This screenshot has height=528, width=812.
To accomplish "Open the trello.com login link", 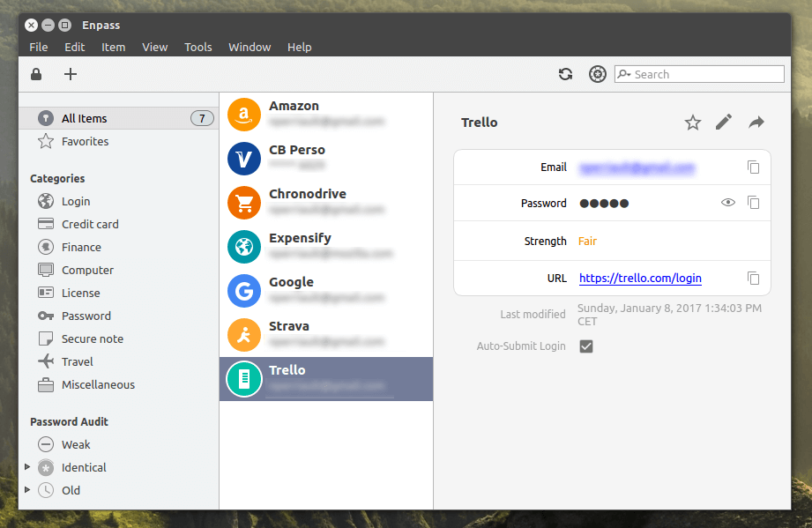I will (x=640, y=278).
